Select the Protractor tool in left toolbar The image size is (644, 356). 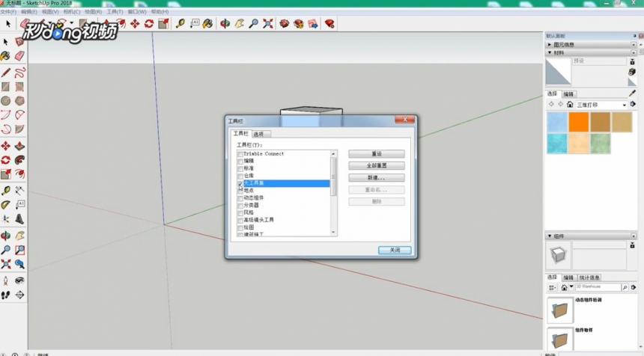point(6,205)
